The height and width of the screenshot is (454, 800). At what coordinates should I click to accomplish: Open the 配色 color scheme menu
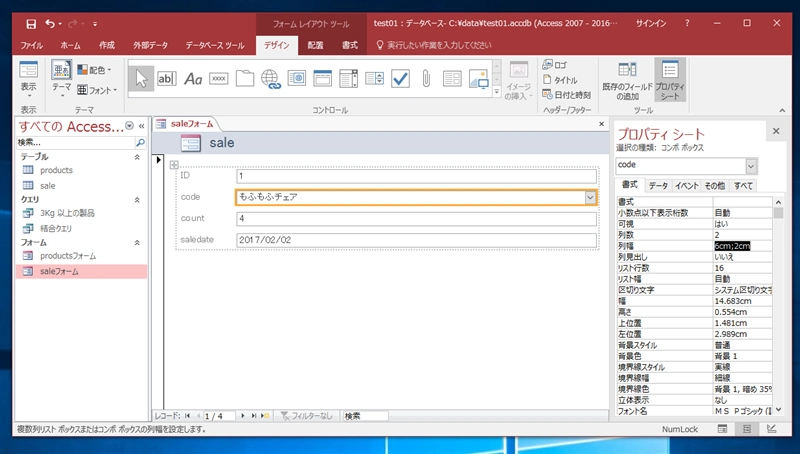pos(94,70)
